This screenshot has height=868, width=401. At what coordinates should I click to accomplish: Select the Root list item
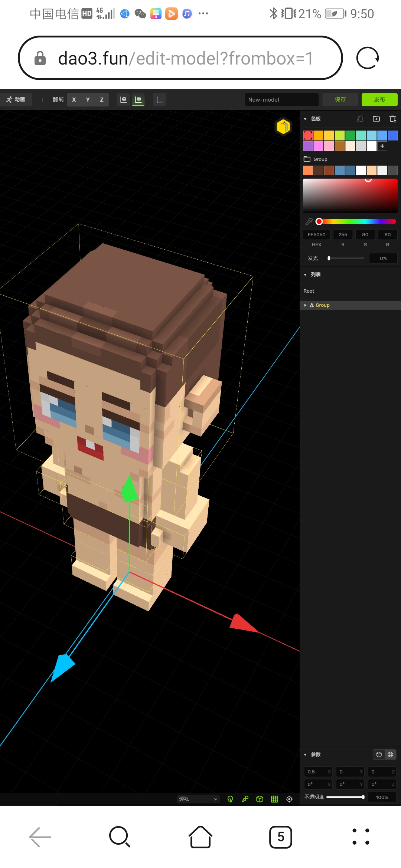pyautogui.click(x=309, y=291)
